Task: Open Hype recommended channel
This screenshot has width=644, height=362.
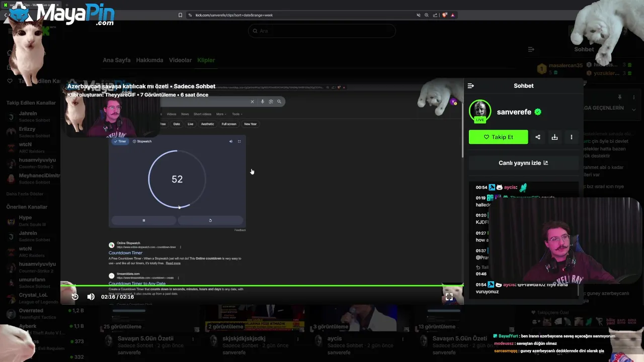Action: (x=31, y=221)
